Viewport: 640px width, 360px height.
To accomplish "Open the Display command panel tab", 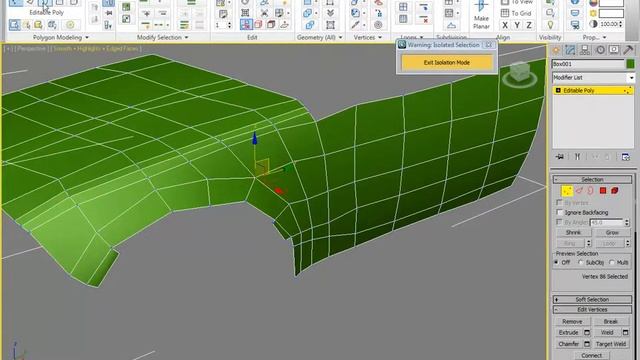I will (614, 50).
